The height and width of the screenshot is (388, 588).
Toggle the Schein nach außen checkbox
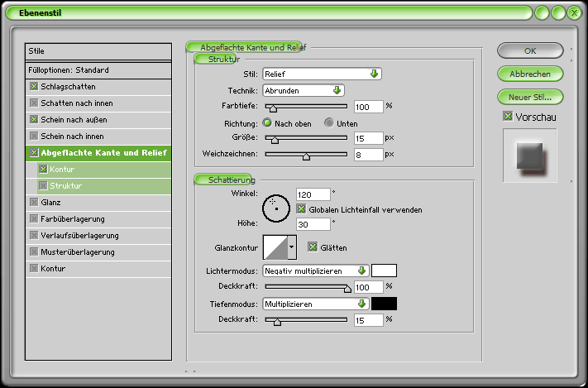coord(34,120)
